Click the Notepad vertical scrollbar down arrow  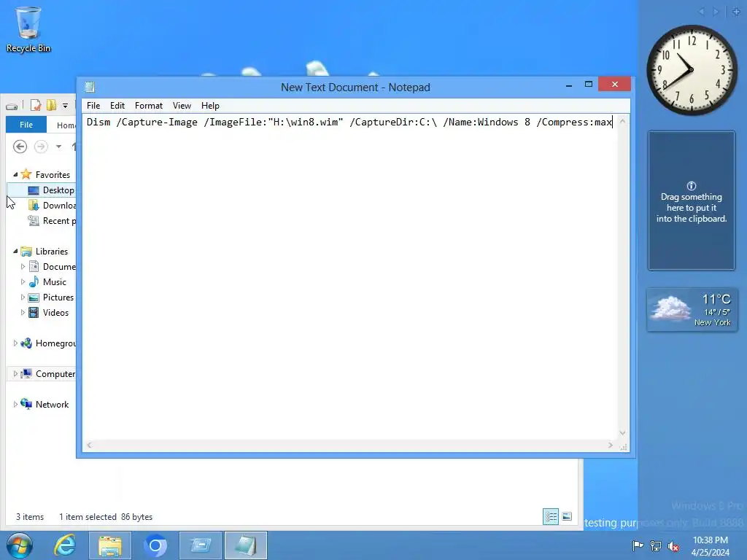coord(623,433)
